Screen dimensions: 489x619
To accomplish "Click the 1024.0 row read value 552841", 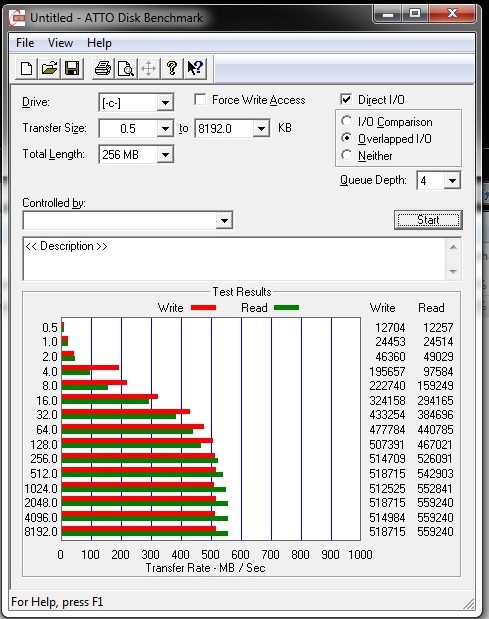I will [x=435, y=488].
